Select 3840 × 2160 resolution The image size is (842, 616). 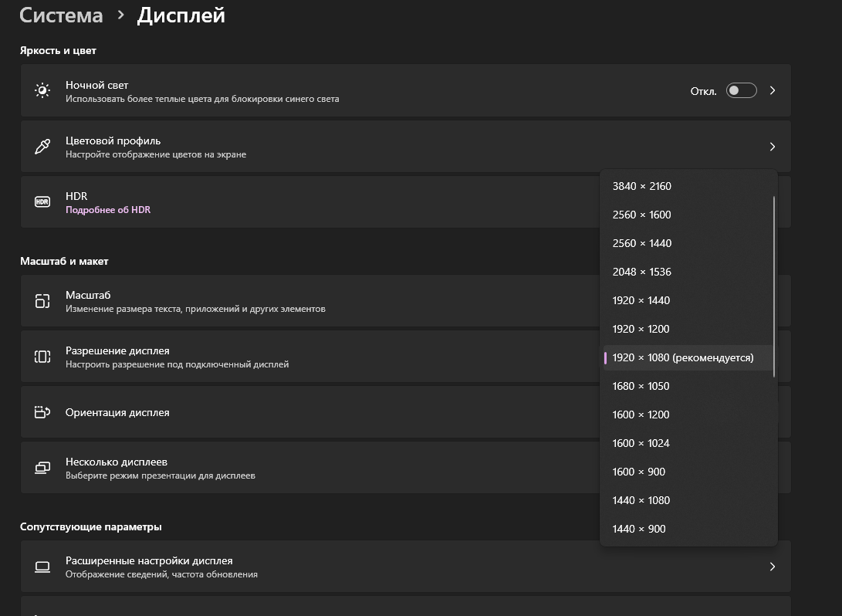tap(642, 186)
